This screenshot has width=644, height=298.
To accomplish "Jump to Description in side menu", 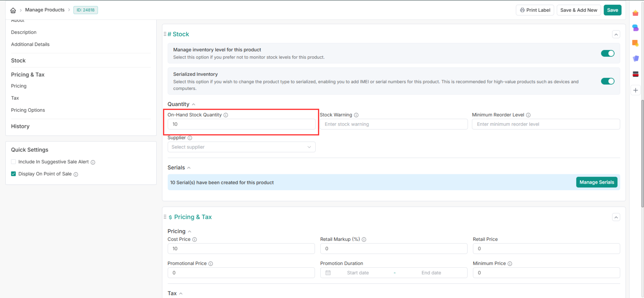I will [x=24, y=32].
